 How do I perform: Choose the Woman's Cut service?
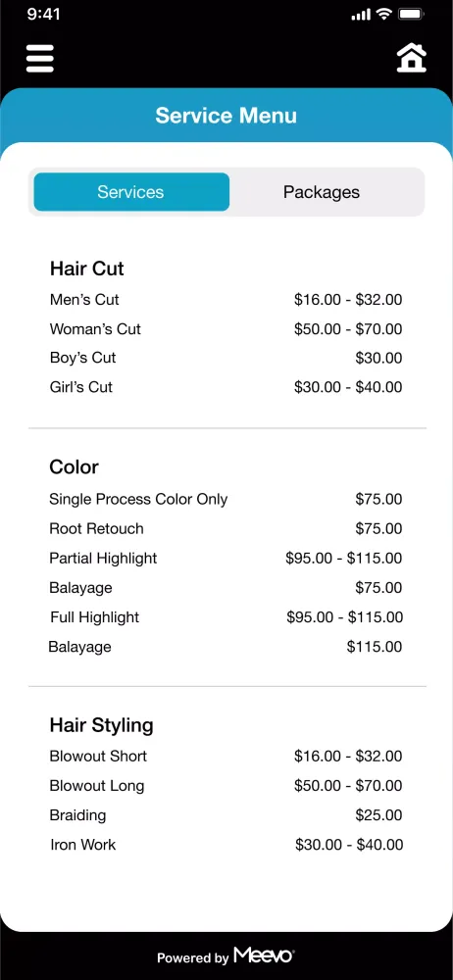coord(226,329)
